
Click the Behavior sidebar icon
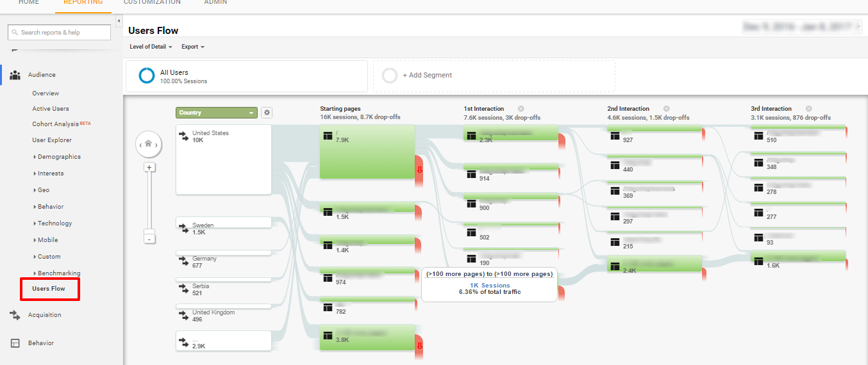coord(15,343)
